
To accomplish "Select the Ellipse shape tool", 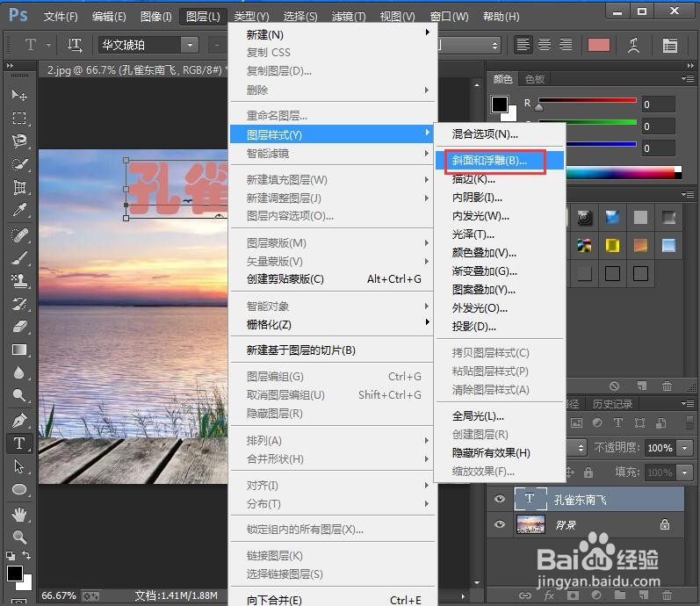I will pyautogui.click(x=18, y=489).
